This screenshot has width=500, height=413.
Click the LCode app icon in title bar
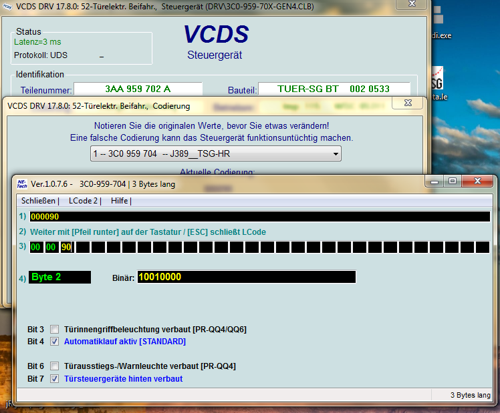22,184
